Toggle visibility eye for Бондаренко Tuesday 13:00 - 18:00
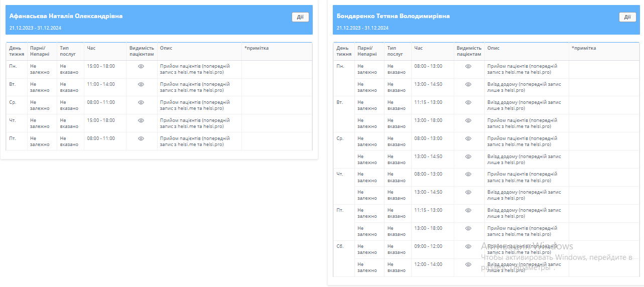Image resolution: width=644 pixels, height=287 pixels. (x=468, y=120)
